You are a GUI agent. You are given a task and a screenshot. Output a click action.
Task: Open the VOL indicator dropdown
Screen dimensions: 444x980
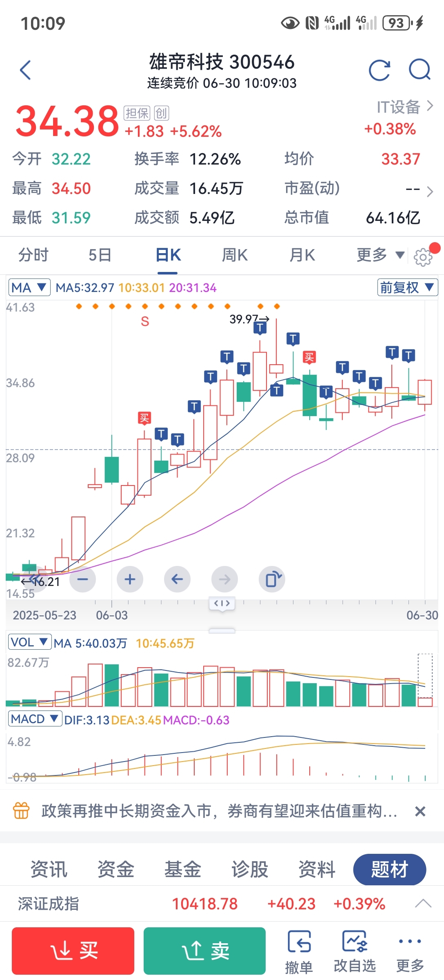[30, 642]
